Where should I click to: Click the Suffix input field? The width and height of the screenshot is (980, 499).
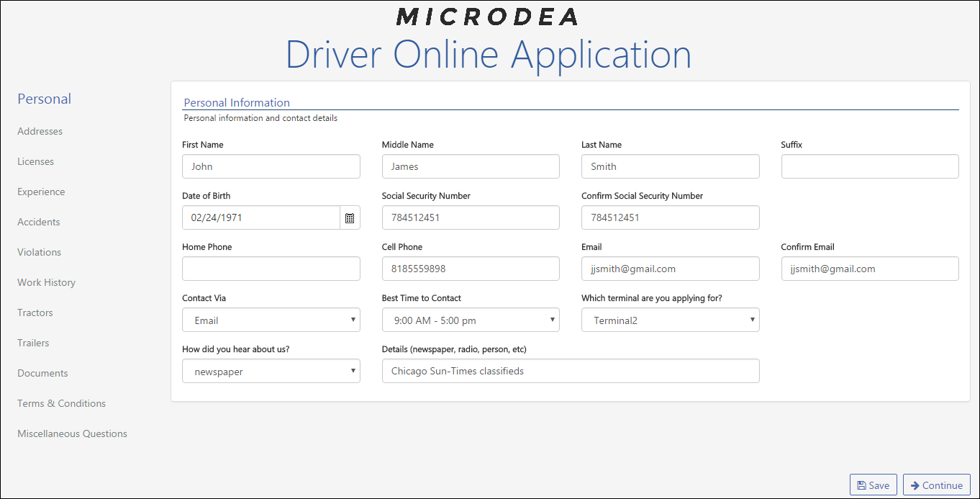pyautogui.click(x=870, y=166)
